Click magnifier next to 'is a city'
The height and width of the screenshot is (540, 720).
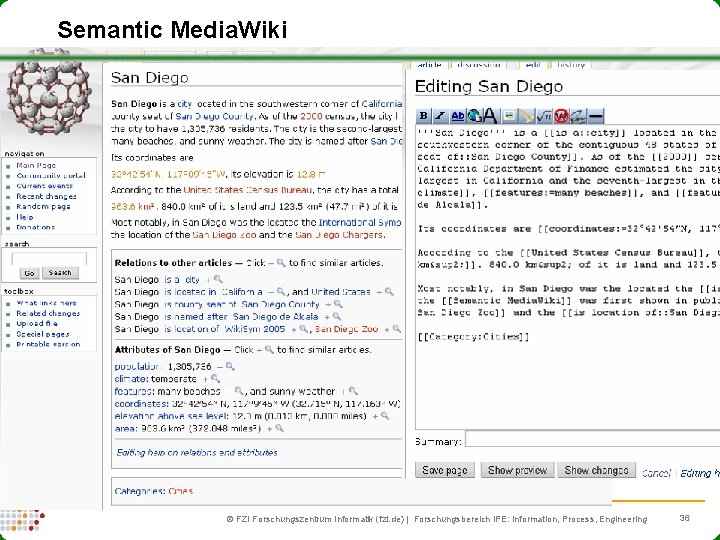(x=218, y=279)
